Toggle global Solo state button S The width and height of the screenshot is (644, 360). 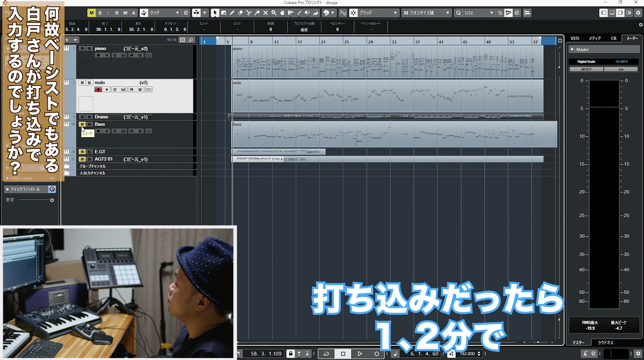pyautogui.click(x=100, y=13)
